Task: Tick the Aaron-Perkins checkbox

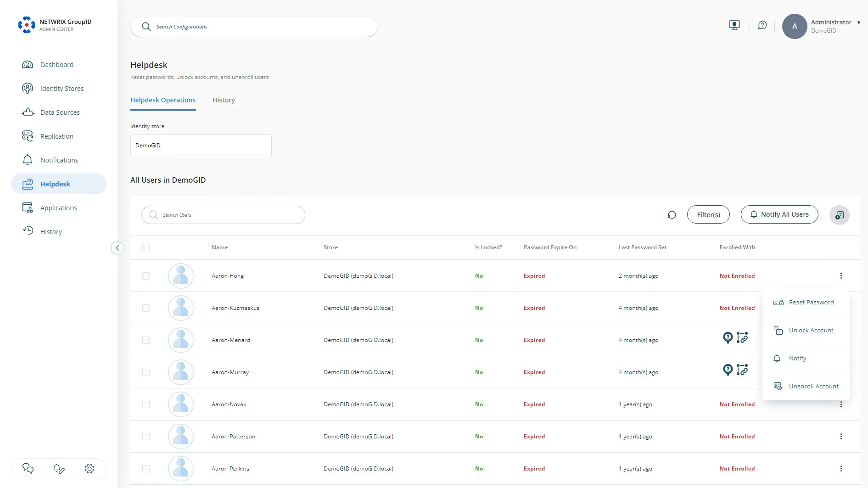Action: [x=146, y=469]
